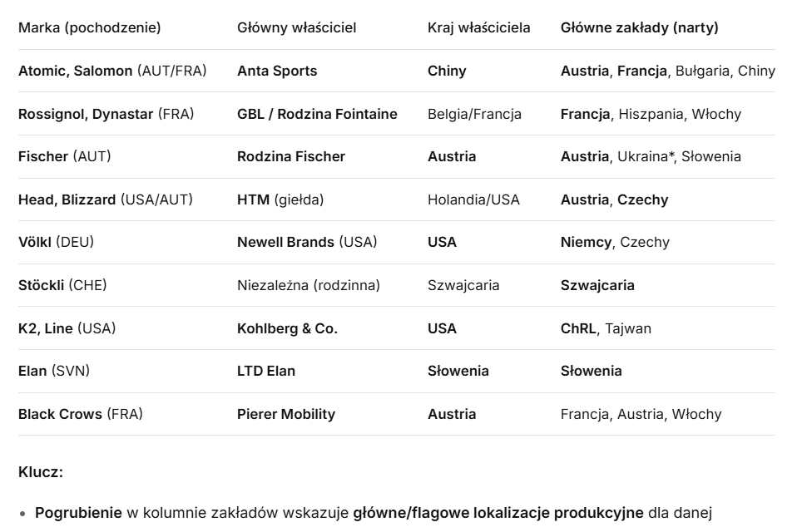This screenshot has height=532, width=802.
Task: Click the 'Anta Sports' owner cell
Action: [x=277, y=71]
